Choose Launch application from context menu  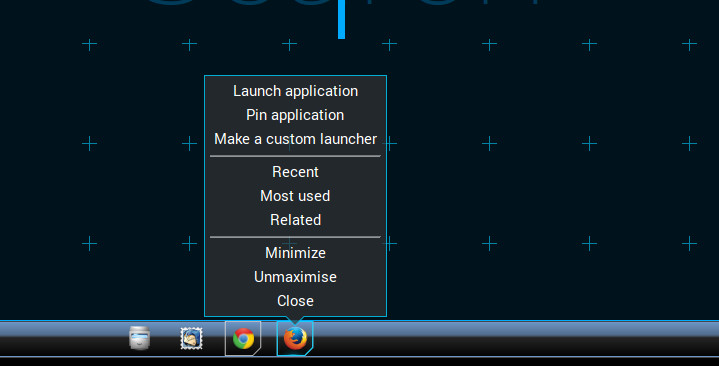(x=295, y=91)
